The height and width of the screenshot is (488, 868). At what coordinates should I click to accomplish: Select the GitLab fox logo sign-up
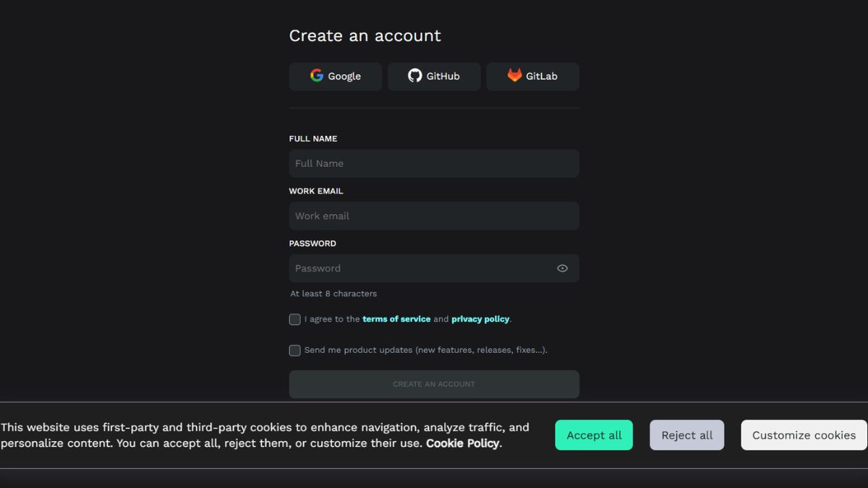point(532,76)
